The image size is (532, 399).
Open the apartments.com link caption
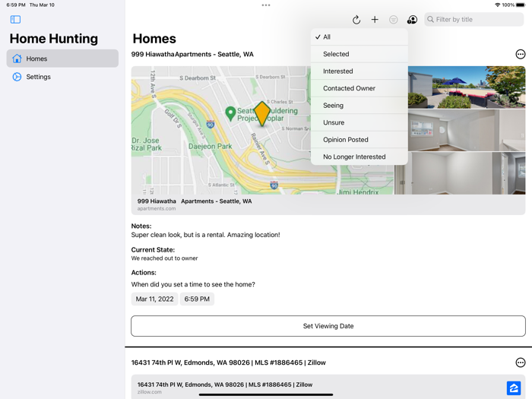click(157, 209)
